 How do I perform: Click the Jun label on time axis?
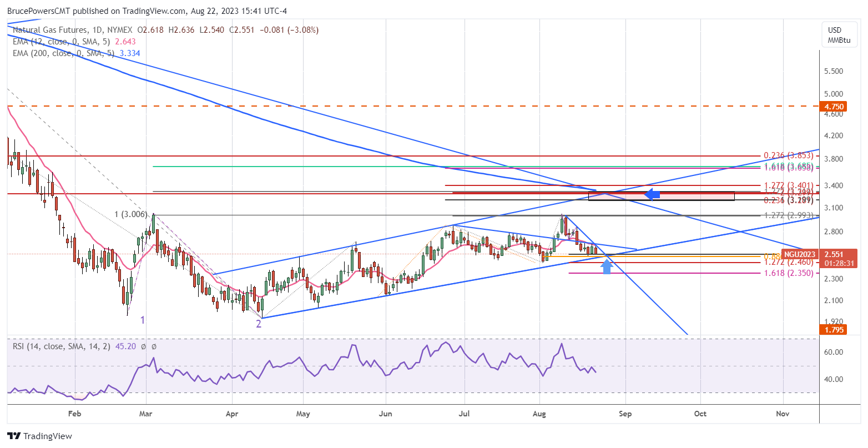(x=385, y=414)
